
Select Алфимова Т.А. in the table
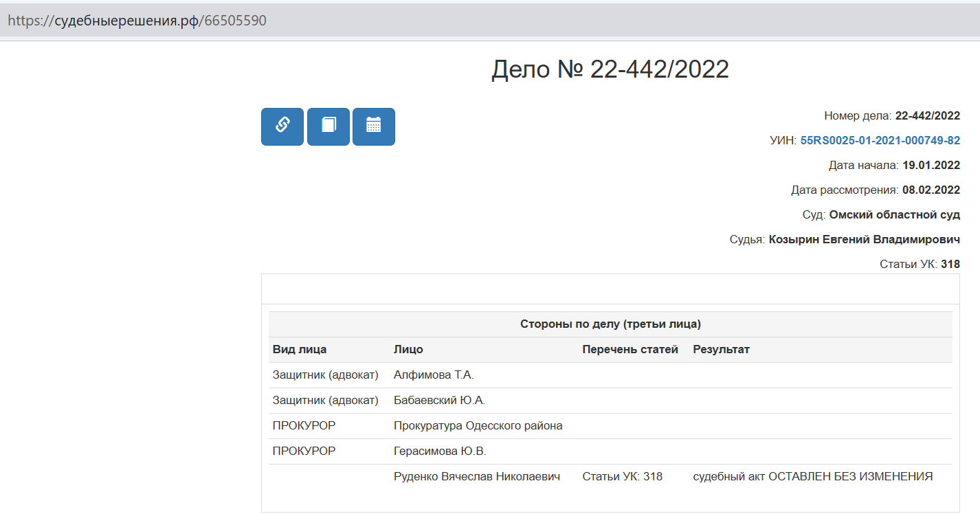(x=434, y=375)
